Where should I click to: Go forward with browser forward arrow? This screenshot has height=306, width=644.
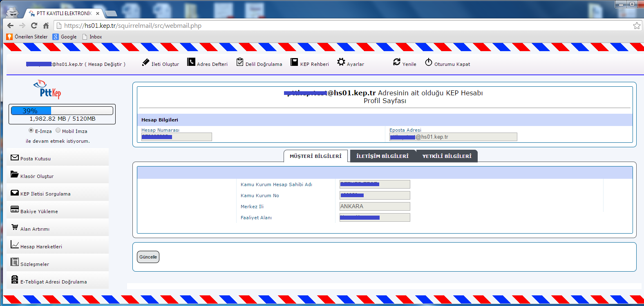pos(22,25)
